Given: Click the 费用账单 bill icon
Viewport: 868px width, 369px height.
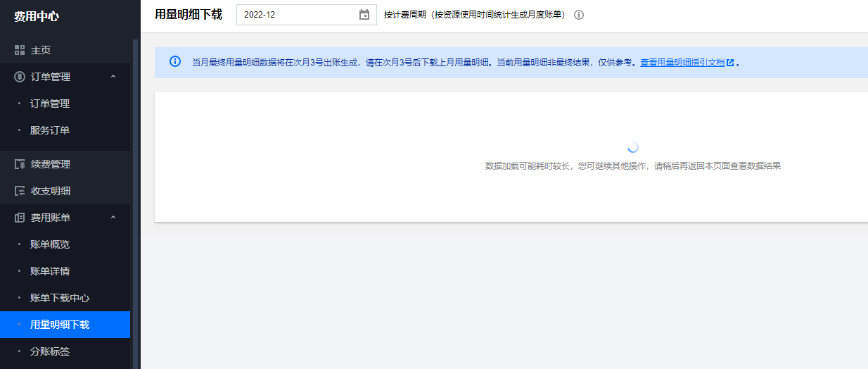Looking at the screenshot, I should coord(20,218).
